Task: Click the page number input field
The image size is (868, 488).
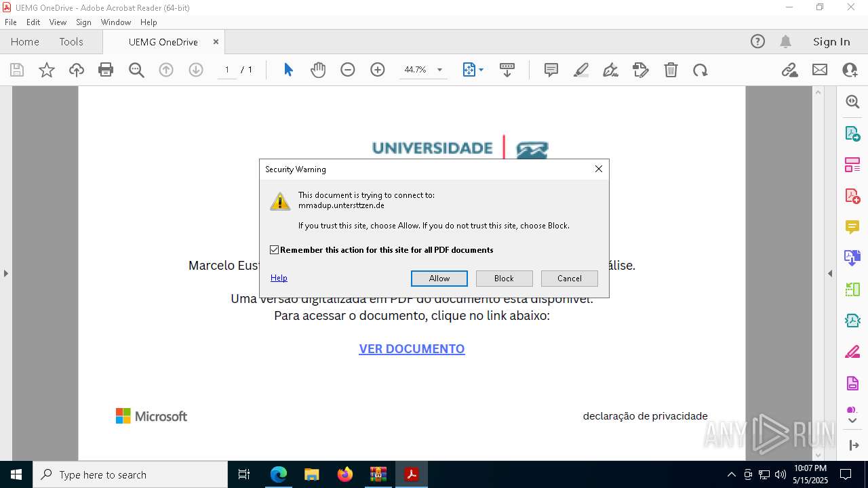Action: [227, 70]
